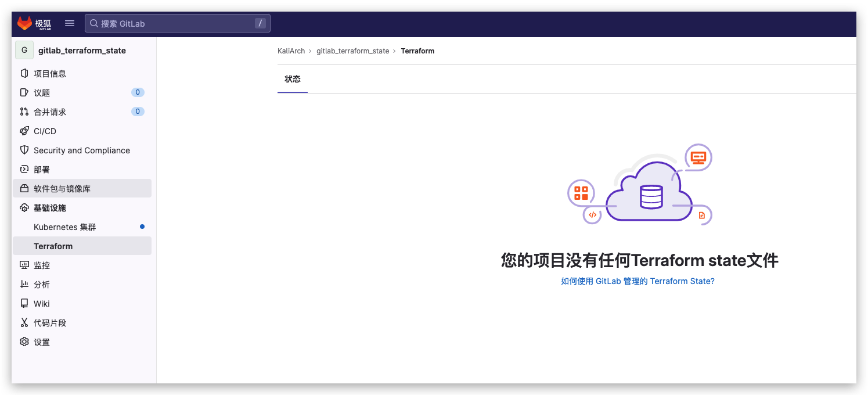Click the 部署 deployment icon
The width and height of the screenshot is (868, 395).
point(24,170)
